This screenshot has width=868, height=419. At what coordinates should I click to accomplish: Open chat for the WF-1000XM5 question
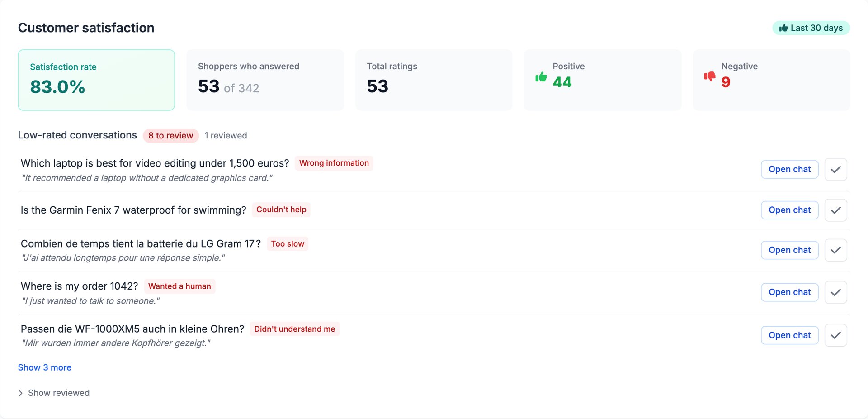(x=789, y=335)
